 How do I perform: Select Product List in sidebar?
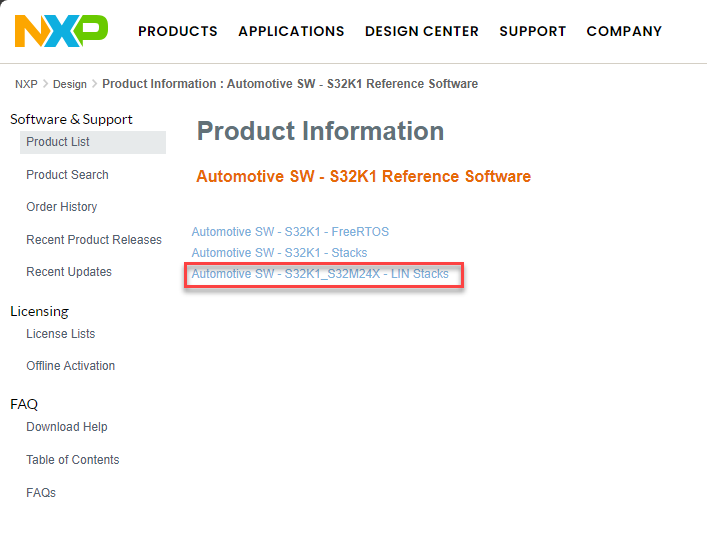pos(58,142)
